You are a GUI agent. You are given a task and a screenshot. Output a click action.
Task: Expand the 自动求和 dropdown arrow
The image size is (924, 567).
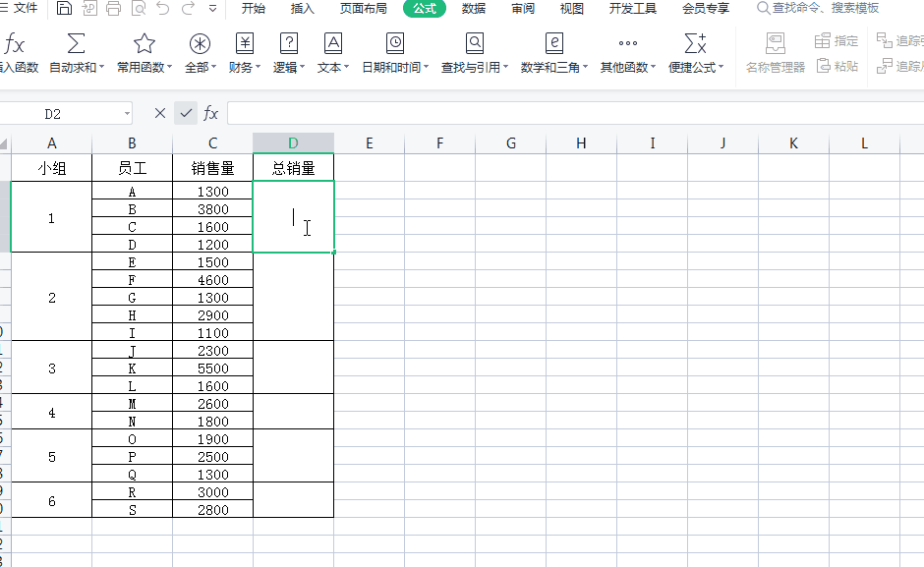point(101,67)
